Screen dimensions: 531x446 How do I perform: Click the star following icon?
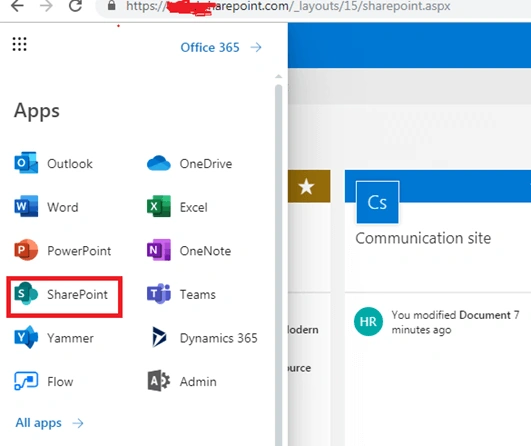coord(306,187)
